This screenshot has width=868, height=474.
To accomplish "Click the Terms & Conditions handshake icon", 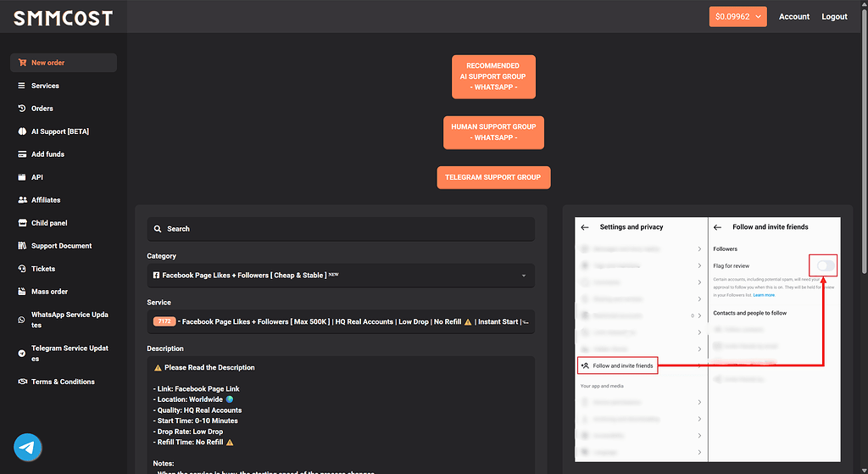I will pyautogui.click(x=23, y=382).
